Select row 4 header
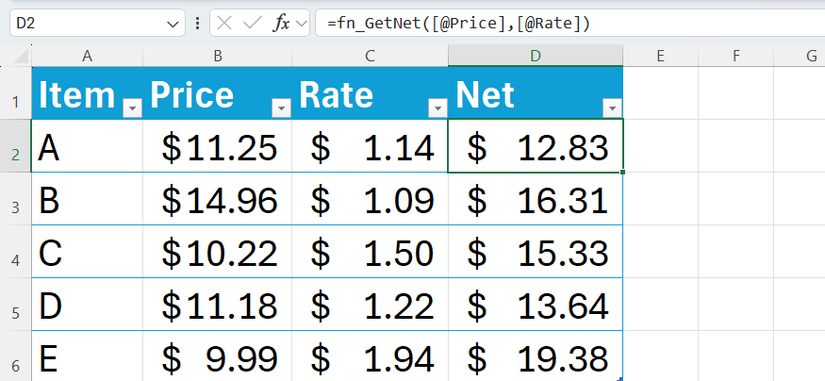 tap(16, 252)
